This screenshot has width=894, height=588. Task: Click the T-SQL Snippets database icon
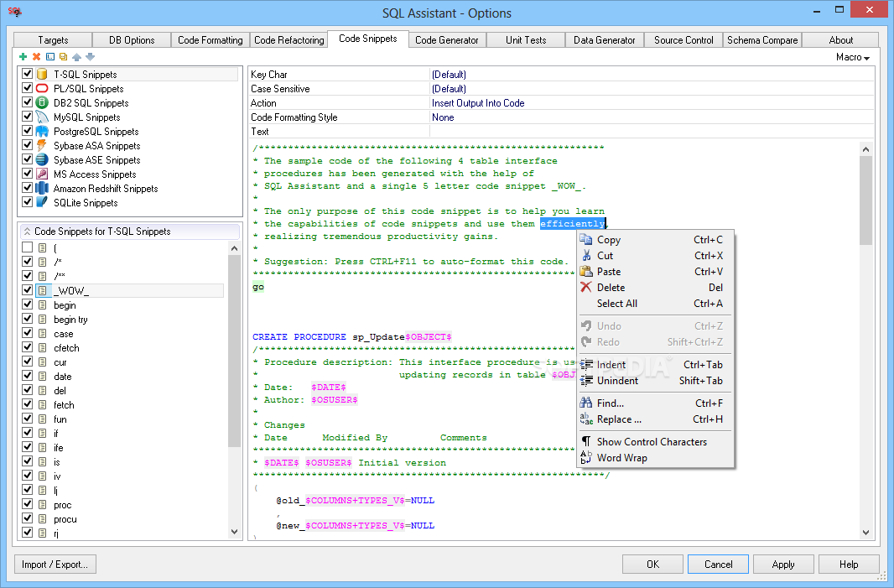pyautogui.click(x=42, y=74)
